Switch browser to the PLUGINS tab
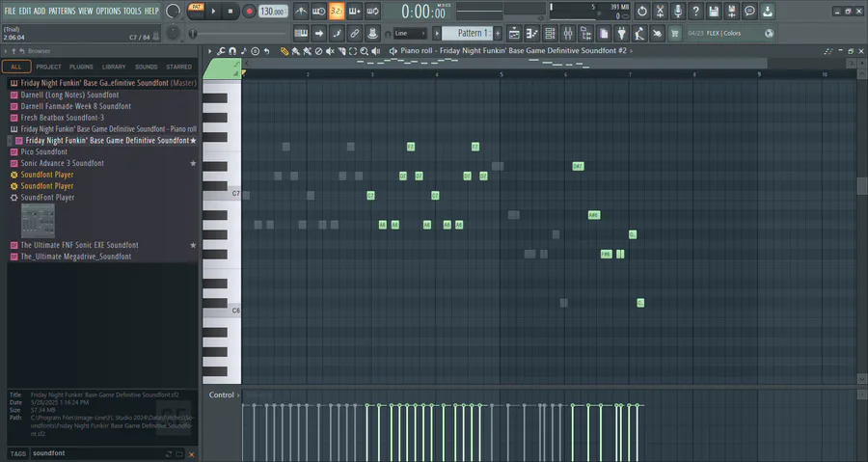868x462 pixels. pos(81,67)
